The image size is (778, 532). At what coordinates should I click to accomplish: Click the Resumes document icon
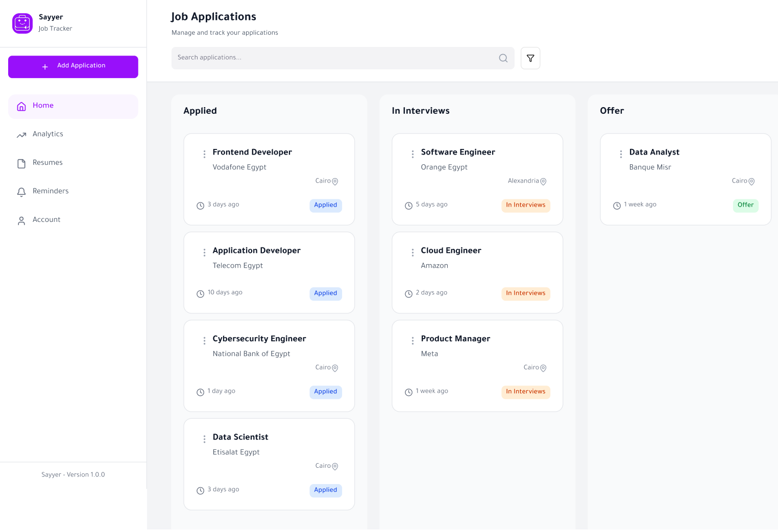(21, 164)
